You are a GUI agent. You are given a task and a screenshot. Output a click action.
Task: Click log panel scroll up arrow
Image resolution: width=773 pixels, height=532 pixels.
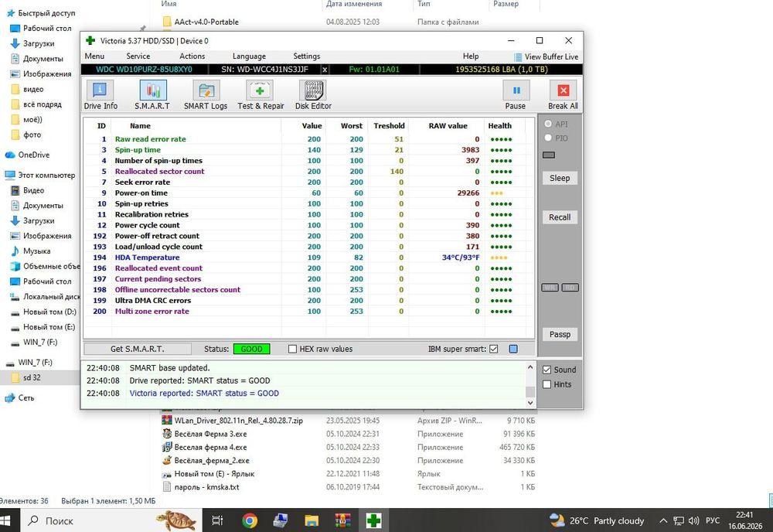point(530,367)
